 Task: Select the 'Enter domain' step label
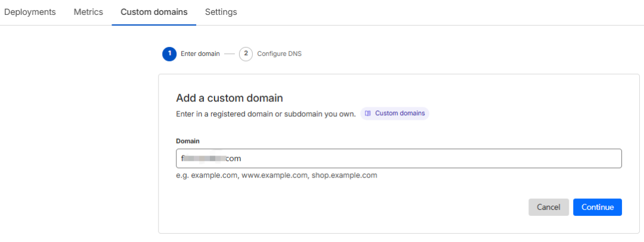pyautogui.click(x=200, y=54)
